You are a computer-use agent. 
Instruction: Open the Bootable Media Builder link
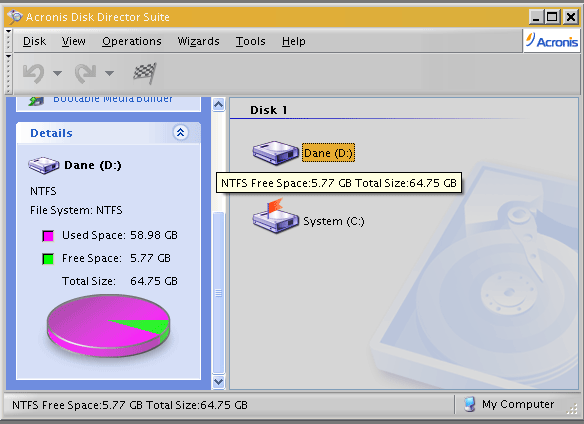[113, 99]
